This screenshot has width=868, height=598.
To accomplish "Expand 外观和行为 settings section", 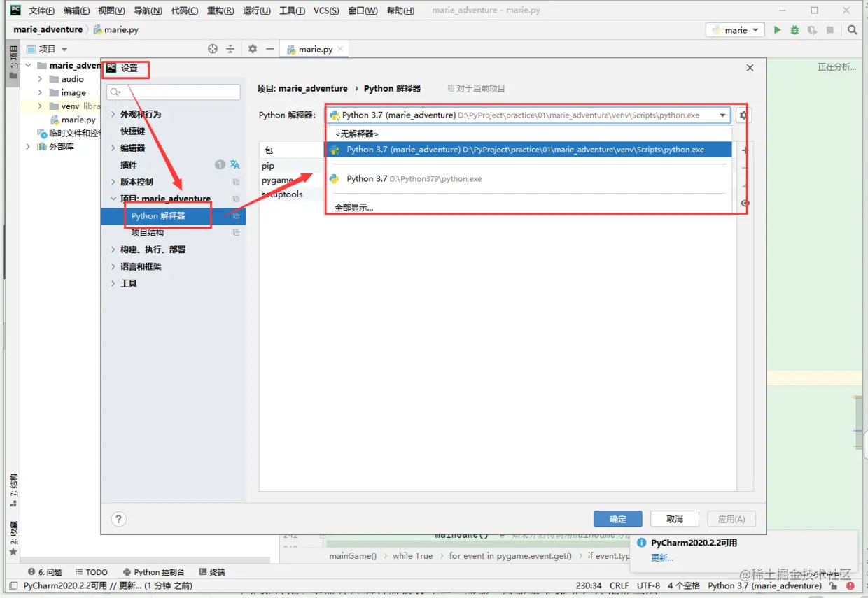I will 113,114.
